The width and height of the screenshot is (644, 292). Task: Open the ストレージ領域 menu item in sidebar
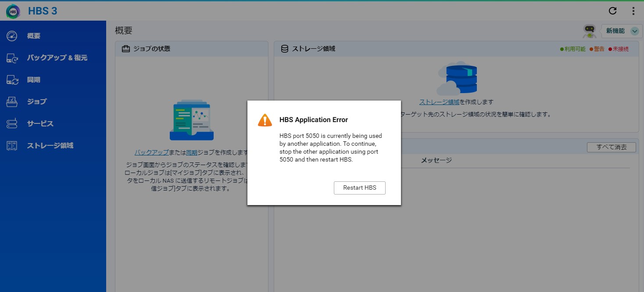tap(53, 145)
